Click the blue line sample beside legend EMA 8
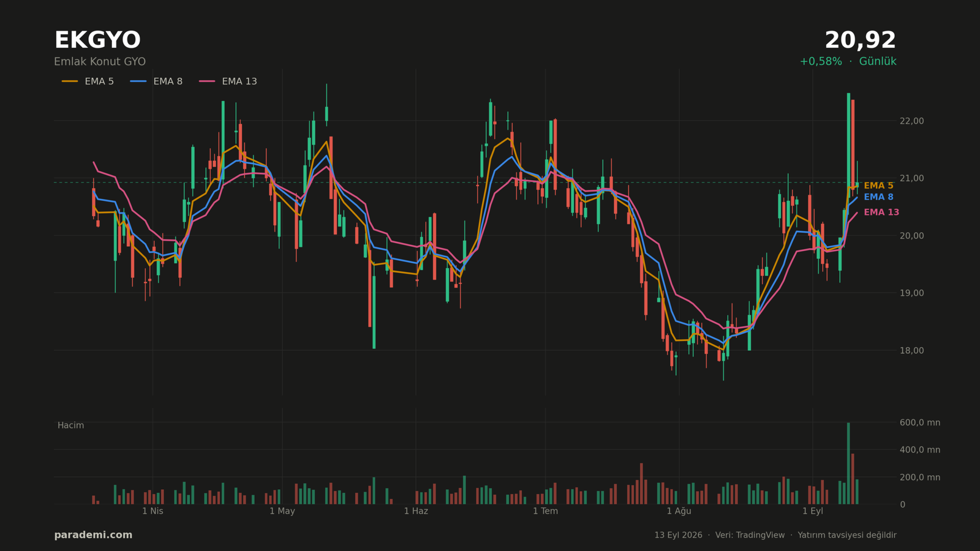The height and width of the screenshot is (551, 980). tap(138, 81)
